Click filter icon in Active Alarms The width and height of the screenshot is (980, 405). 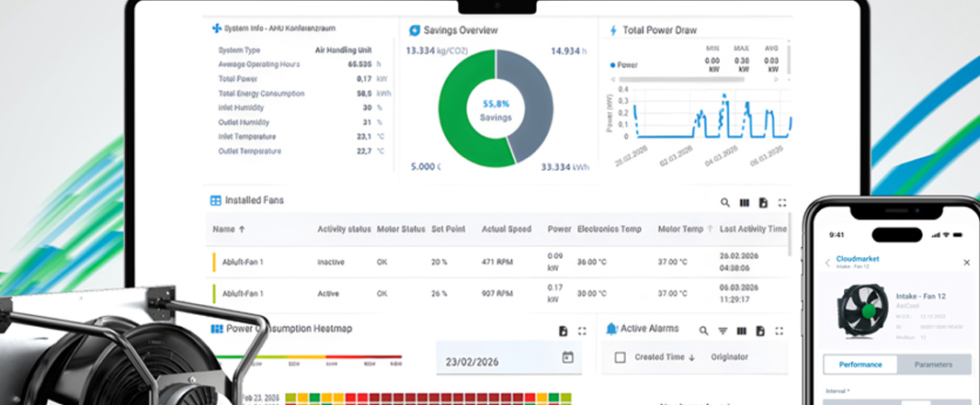(723, 331)
